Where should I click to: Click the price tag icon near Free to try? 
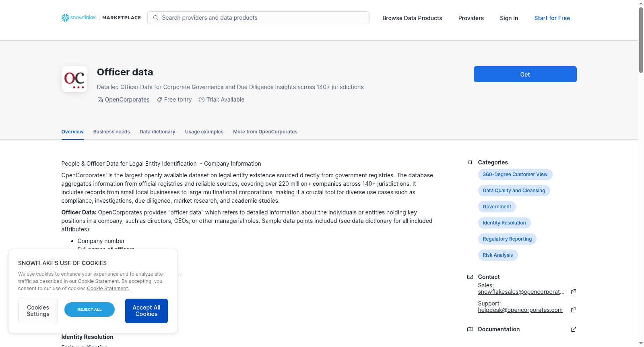pyautogui.click(x=159, y=100)
